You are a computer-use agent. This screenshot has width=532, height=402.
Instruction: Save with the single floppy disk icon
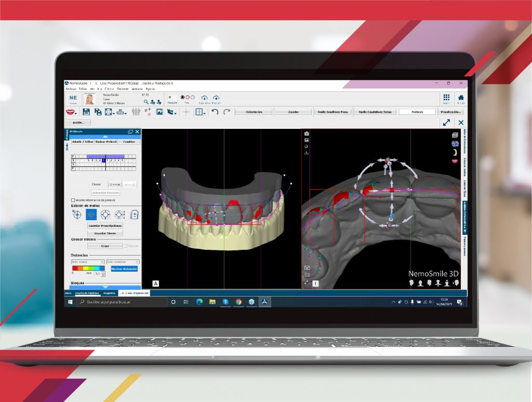(86, 112)
